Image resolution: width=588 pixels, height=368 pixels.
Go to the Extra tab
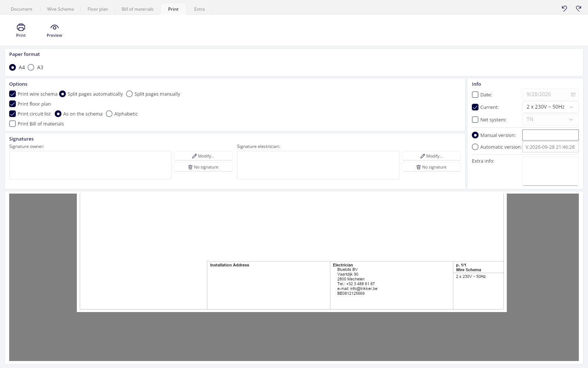click(x=200, y=9)
